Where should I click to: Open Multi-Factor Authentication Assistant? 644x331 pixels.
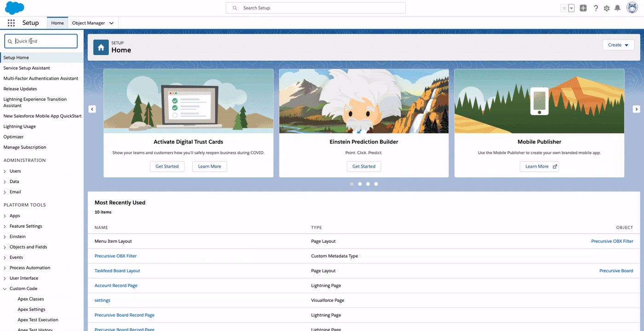[41, 78]
